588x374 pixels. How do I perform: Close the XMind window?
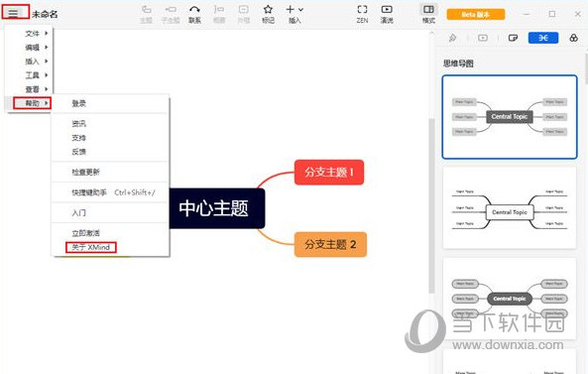(577, 14)
